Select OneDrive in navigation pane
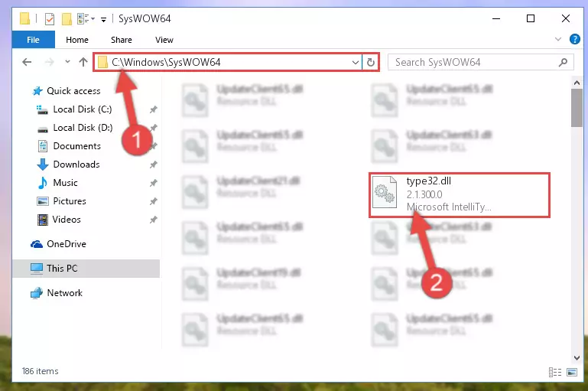Screen dimensions: 588x391 (x=67, y=244)
